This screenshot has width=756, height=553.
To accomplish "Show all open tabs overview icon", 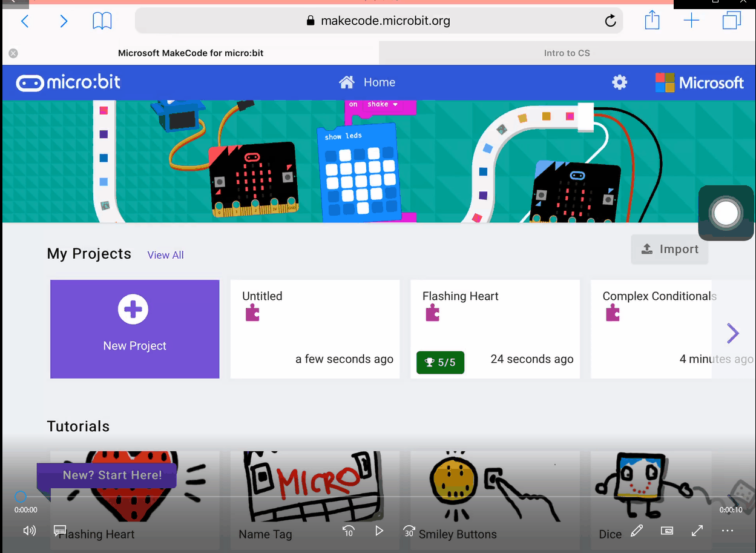I will click(732, 21).
